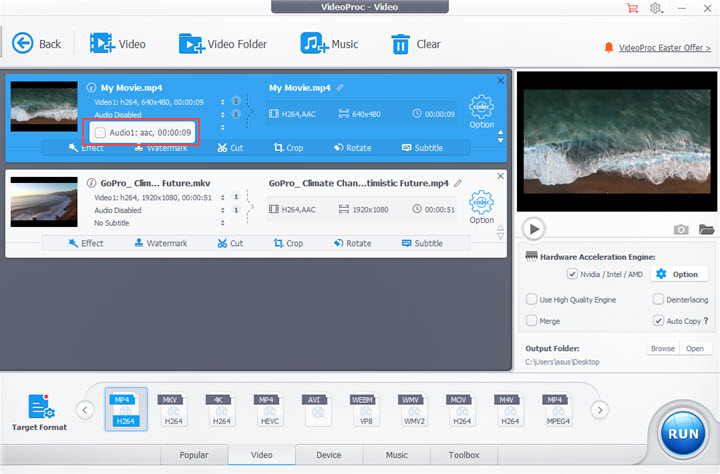
Task: Show more formats with the right arrow
Action: point(600,410)
